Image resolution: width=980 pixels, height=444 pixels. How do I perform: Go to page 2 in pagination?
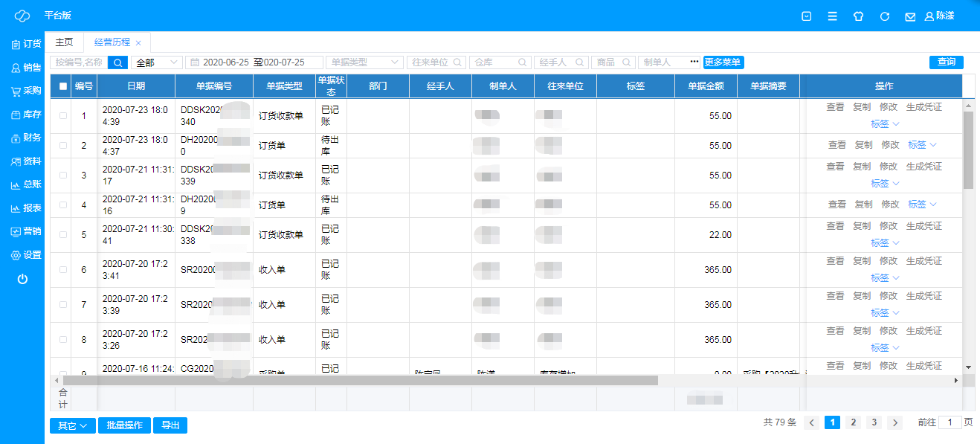(854, 422)
